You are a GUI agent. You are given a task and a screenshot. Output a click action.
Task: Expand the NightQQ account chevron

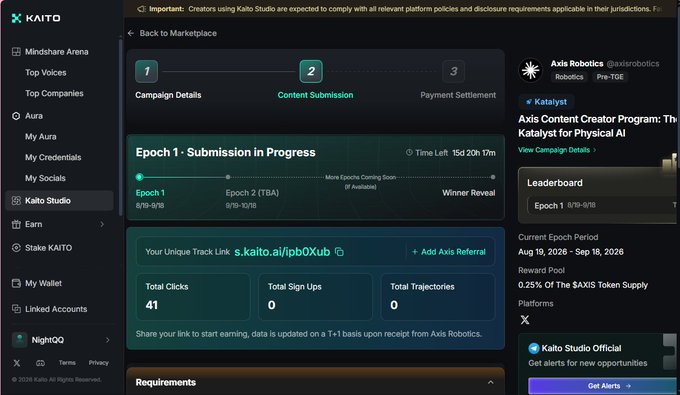pyautogui.click(x=108, y=340)
